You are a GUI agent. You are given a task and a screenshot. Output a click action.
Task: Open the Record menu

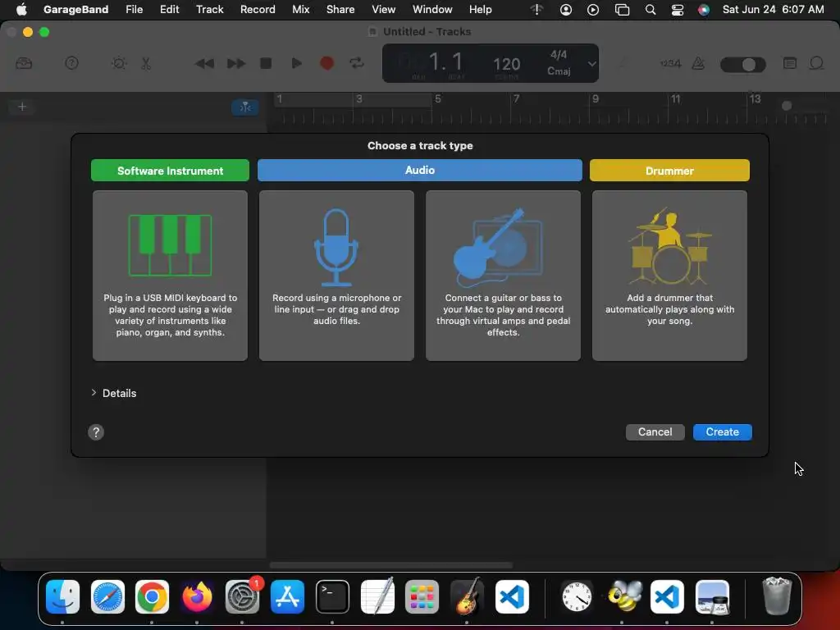click(x=258, y=9)
